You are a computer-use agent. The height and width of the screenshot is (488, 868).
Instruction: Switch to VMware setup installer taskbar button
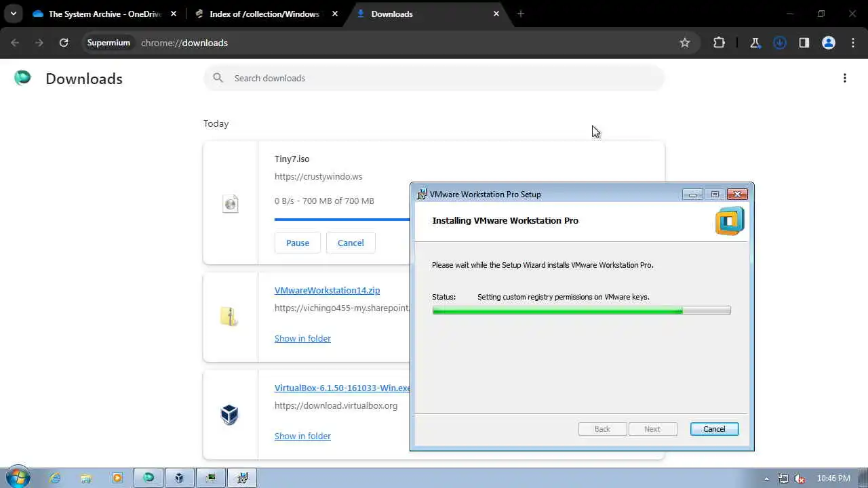point(242,478)
